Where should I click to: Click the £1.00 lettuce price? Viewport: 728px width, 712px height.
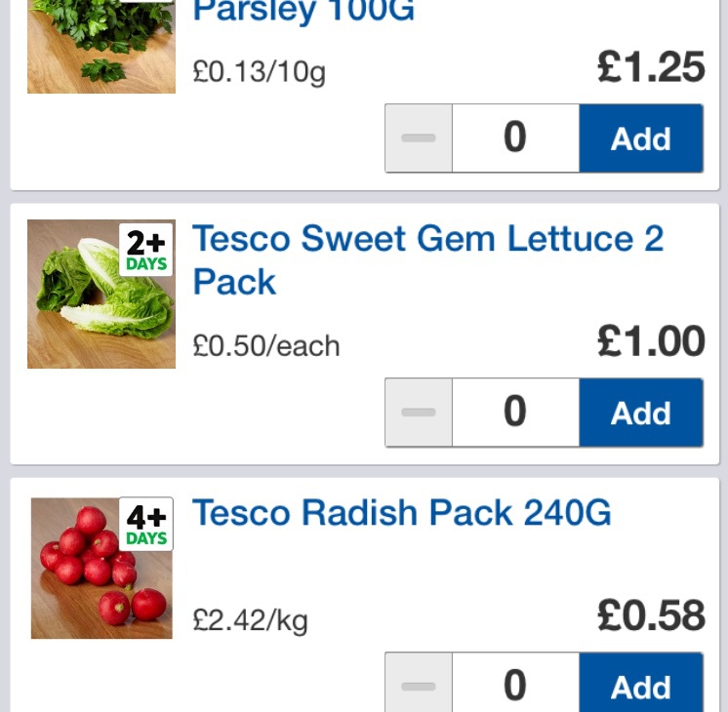[x=650, y=342]
